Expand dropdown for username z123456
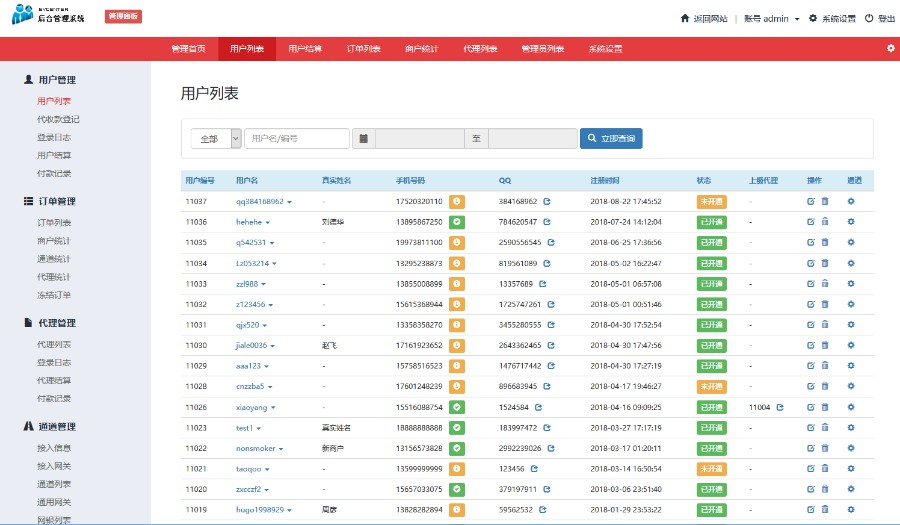Screen dimensions: 900x525 270,305
